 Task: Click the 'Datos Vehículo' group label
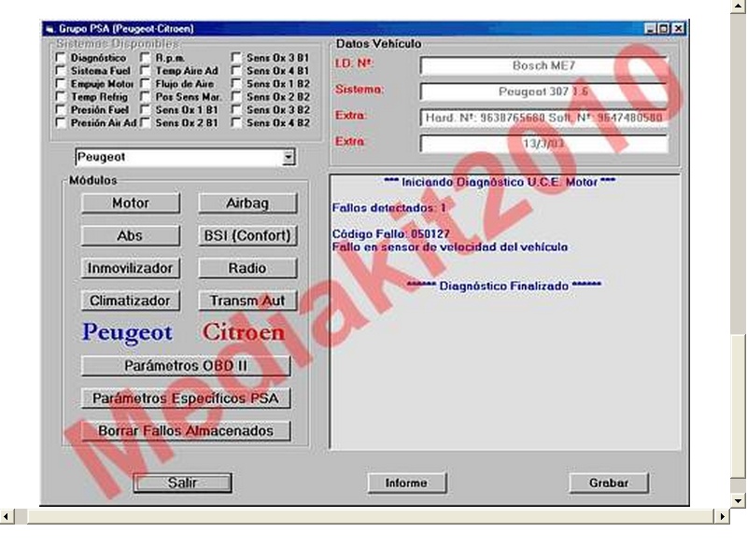point(379,44)
